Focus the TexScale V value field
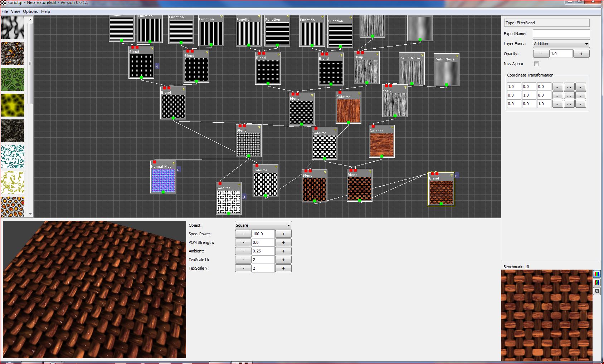 [263, 268]
